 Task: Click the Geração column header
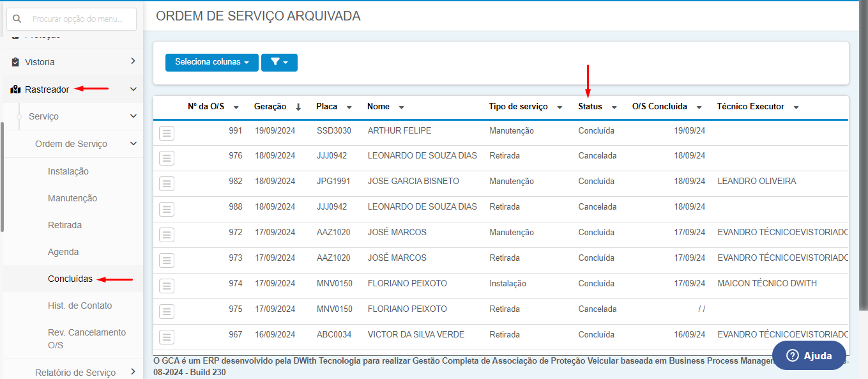[270, 107]
